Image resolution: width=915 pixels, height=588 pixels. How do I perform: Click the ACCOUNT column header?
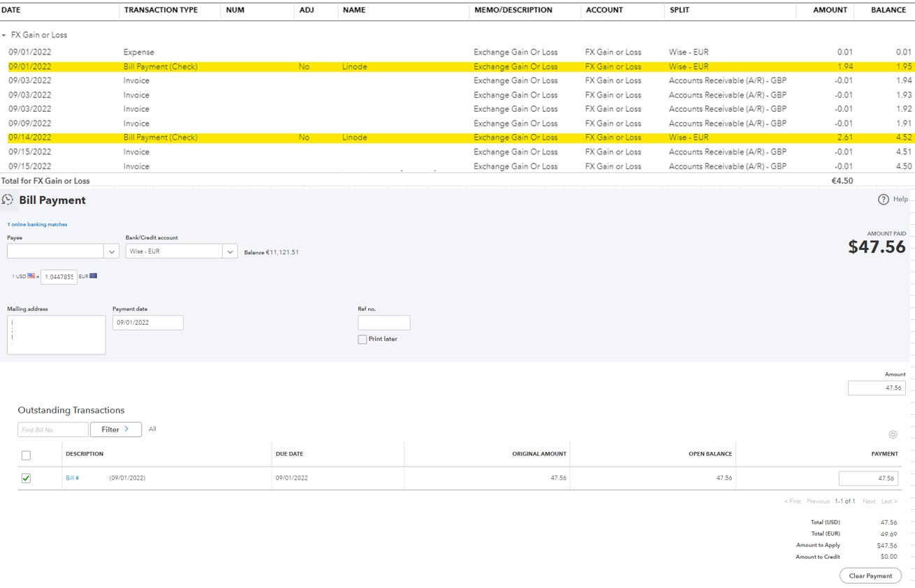(x=605, y=10)
